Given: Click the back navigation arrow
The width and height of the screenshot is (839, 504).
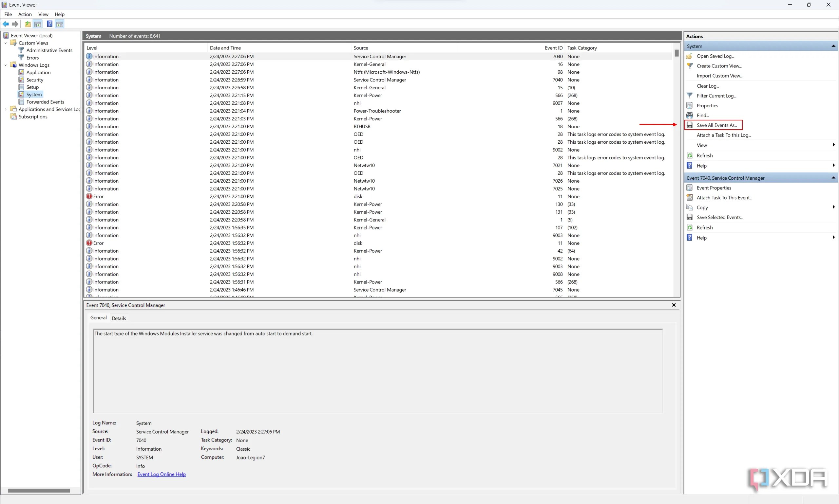Looking at the screenshot, I should tap(6, 24).
